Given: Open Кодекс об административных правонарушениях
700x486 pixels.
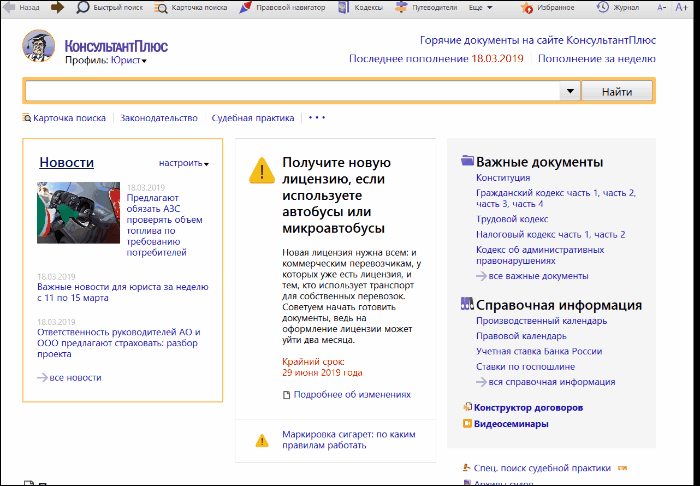Looking at the screenshot, I should click(540, 255).
